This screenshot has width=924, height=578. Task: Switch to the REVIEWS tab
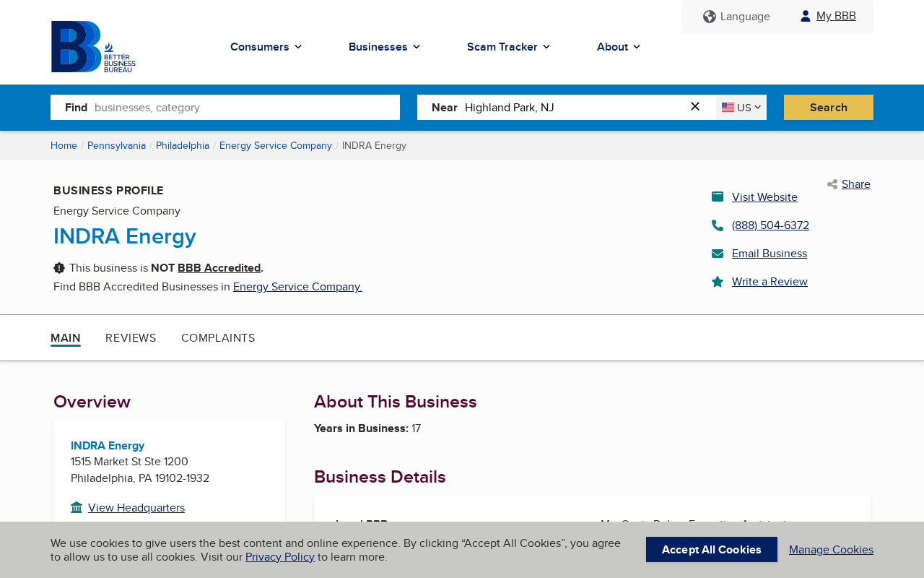point(131,338)
